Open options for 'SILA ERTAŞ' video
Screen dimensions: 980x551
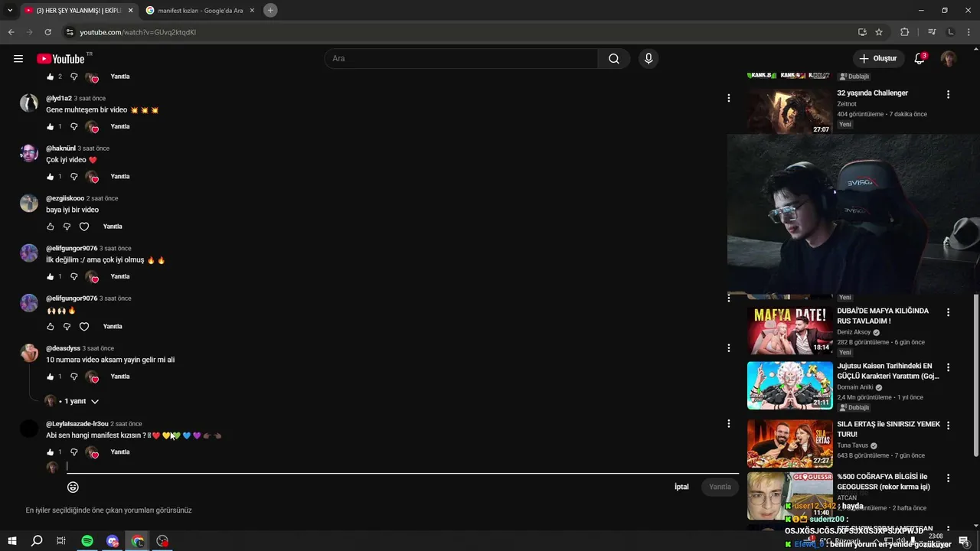(948, 425)
